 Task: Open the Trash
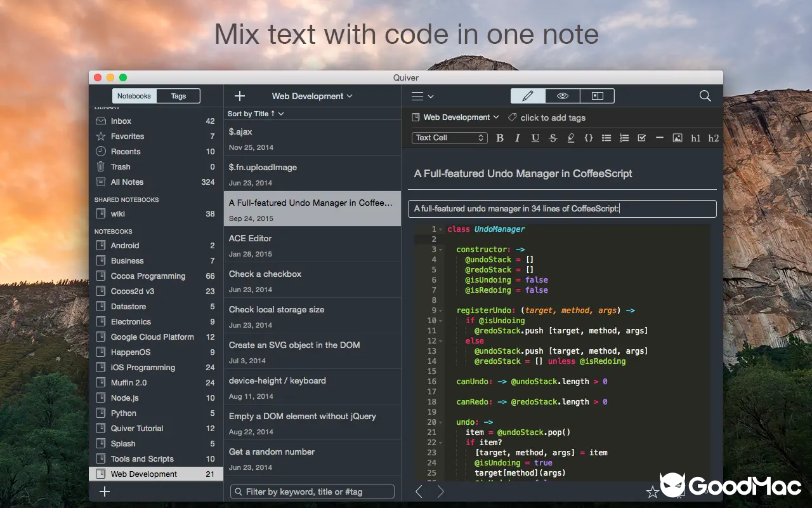(x=156, y=166)
